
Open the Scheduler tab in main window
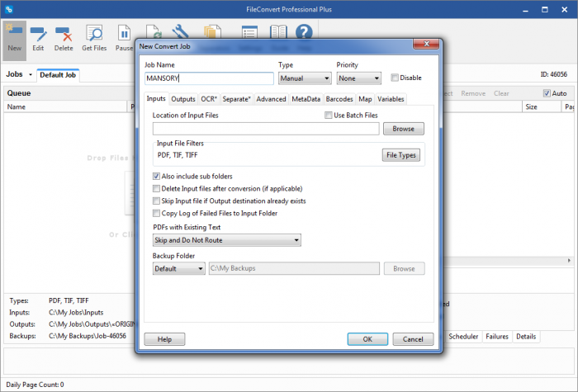[463, 337]
